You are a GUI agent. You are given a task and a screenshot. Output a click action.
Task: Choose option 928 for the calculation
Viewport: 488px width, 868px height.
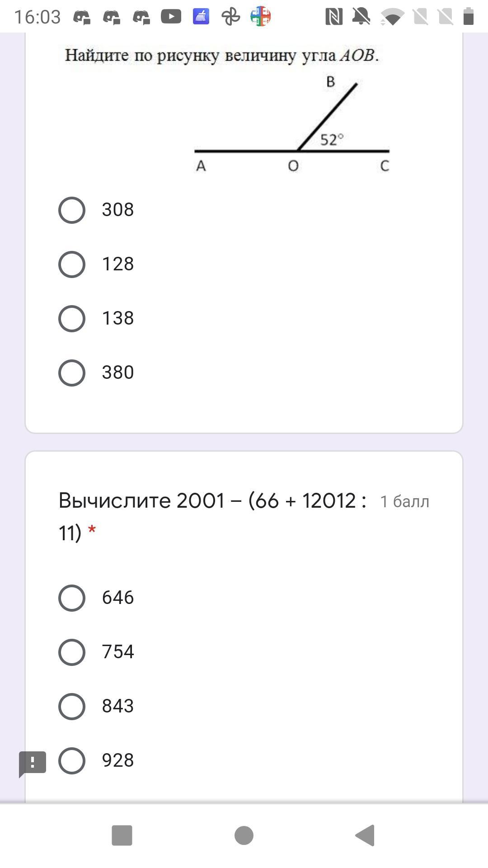[x=72, y=761]
